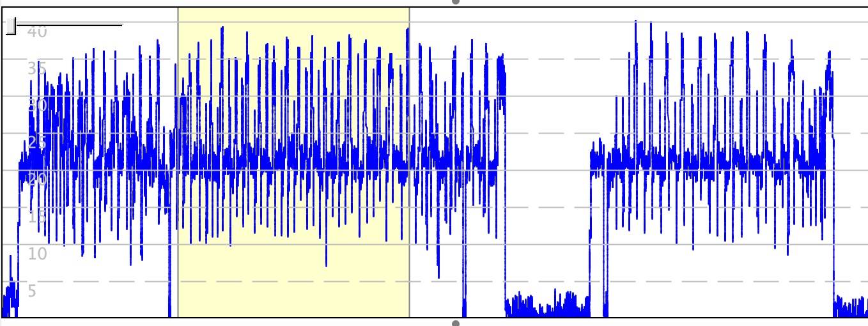Click the bottom center resize handle dot
Image resolution: width=868 pixels, height=326 pixels.
pyautogui.click(x=456, y=323)
